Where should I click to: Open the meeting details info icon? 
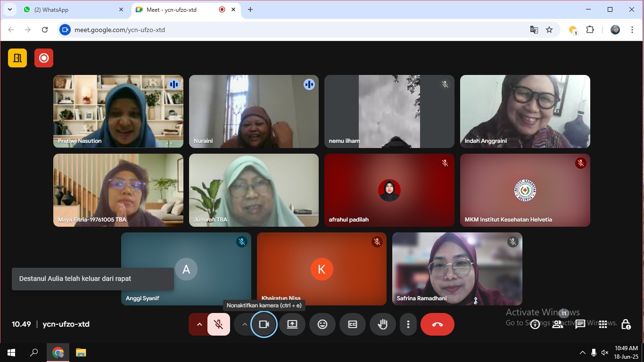pos(535,324)
